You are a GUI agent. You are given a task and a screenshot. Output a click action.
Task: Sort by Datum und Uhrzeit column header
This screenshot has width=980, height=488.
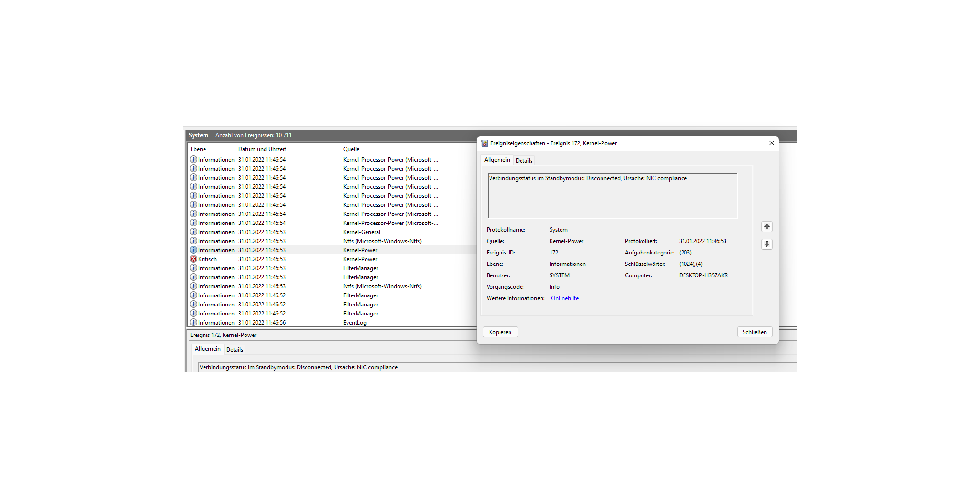(288, 149)
